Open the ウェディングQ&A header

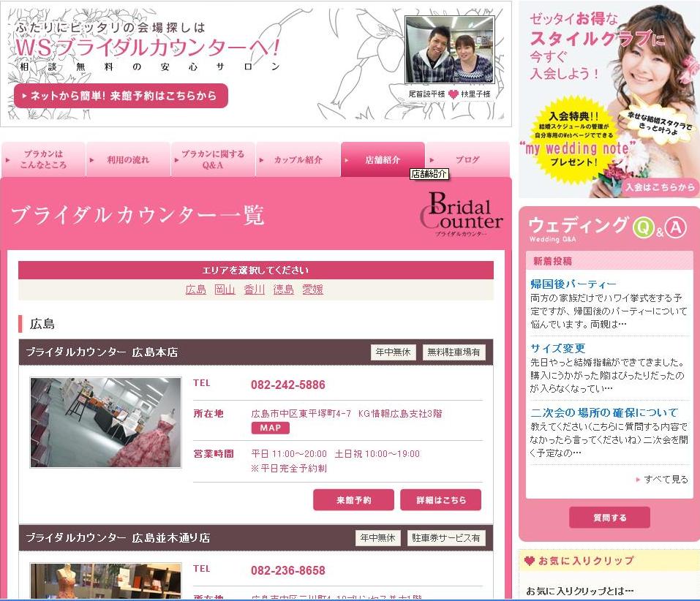coord(606,230)
